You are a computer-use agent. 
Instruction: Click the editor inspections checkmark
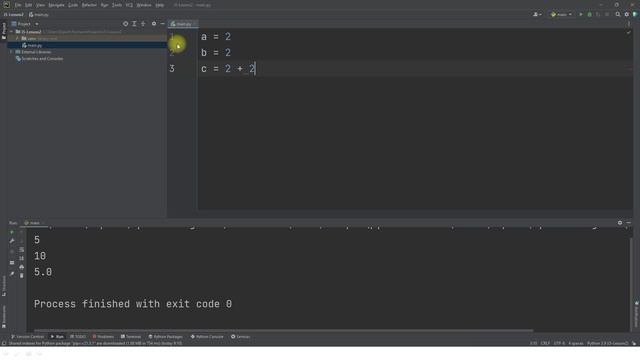(x=629, y=33)
